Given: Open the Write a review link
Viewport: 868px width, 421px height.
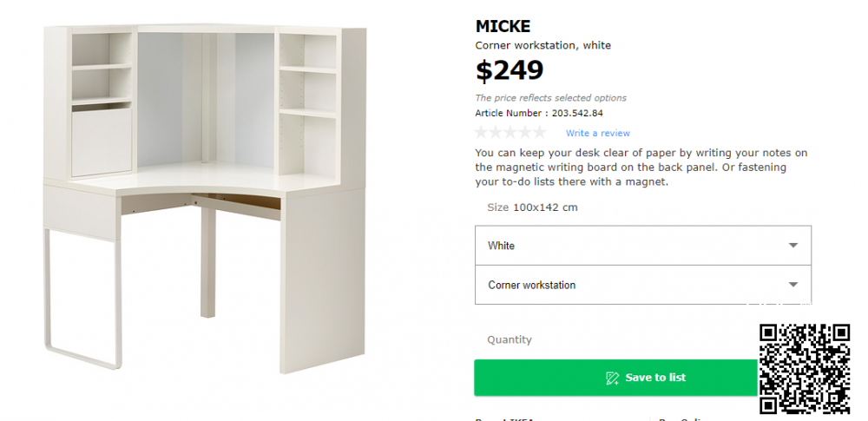Looking at the screenshot, I should pos(598,134).
